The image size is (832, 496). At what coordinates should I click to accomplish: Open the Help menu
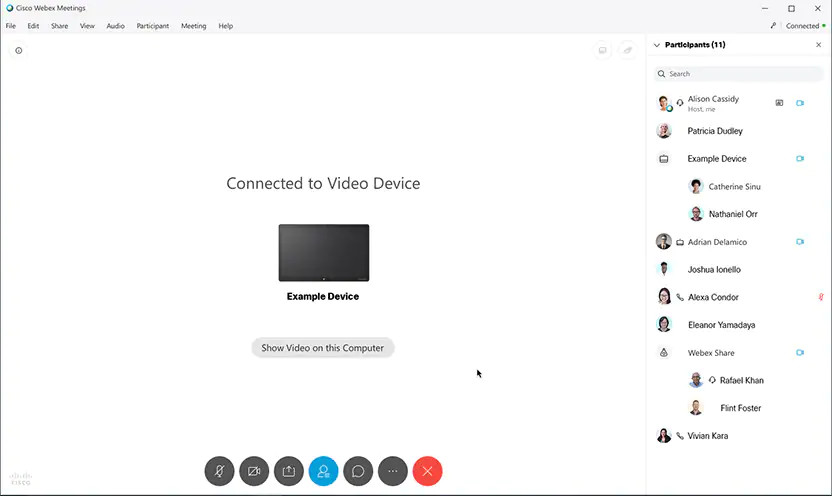pos(226,25)
